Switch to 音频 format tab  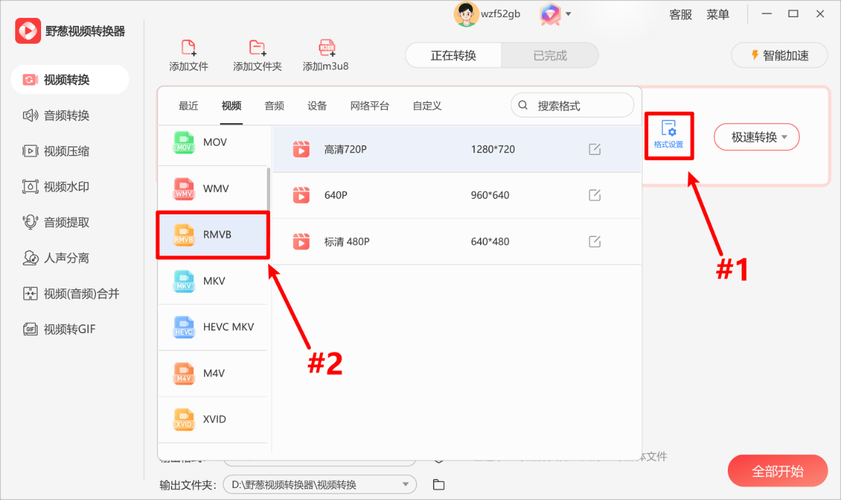[274, 106]
